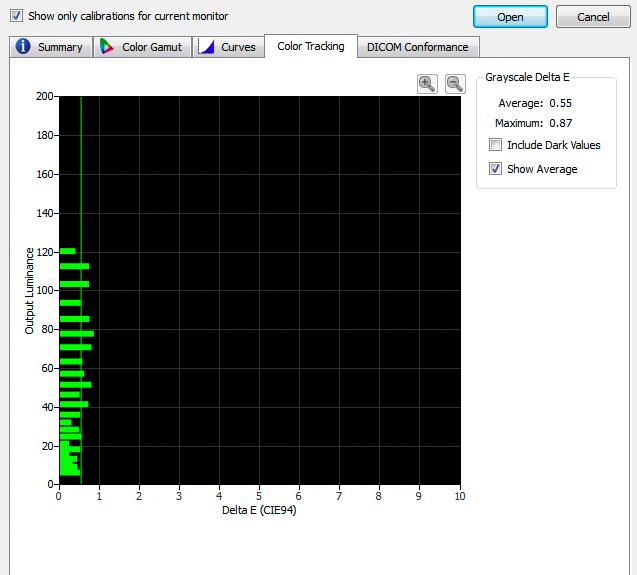Enable the Include Dark Values checkbox
Screen dimensions: 637x575
click(x=495, y=145)
